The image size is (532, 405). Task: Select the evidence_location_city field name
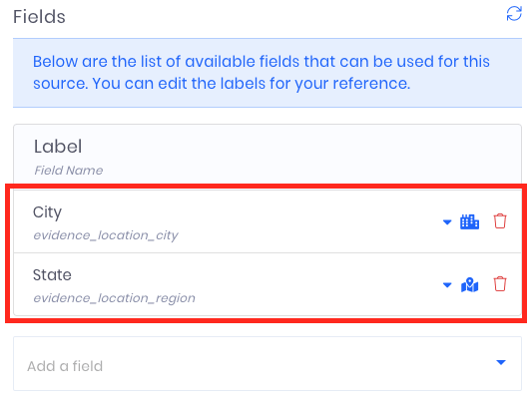tap(106, 235)
